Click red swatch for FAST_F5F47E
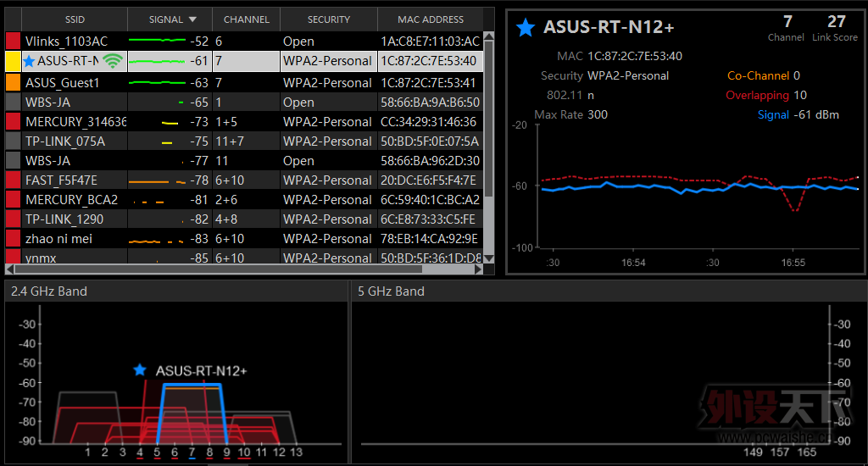This screenshot has width=868, height=466. click(13, 180)
